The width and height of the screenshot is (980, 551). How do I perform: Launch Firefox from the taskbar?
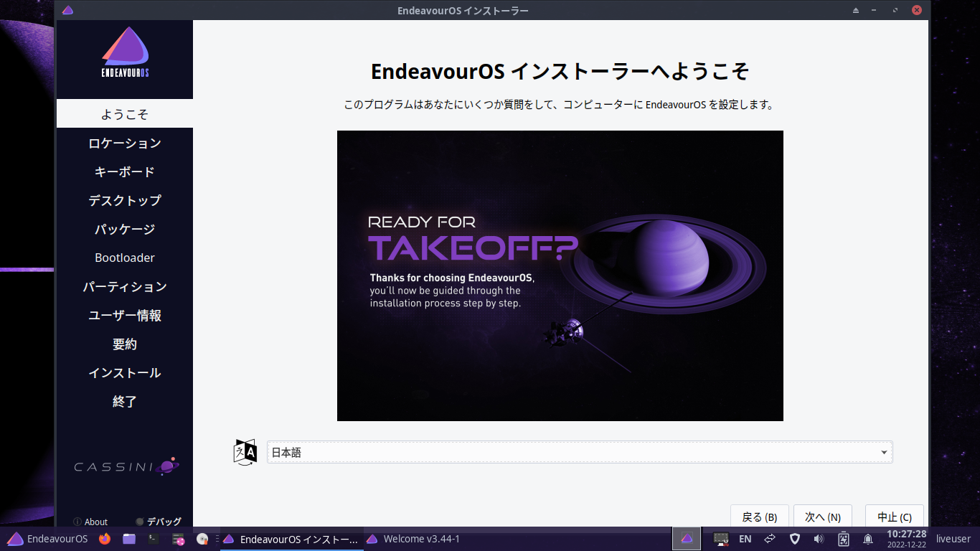[105, 539]
